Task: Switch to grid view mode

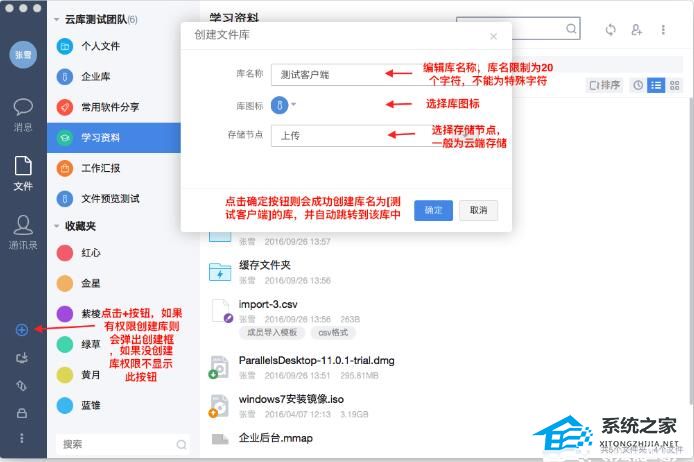Action: click(675, 85)
